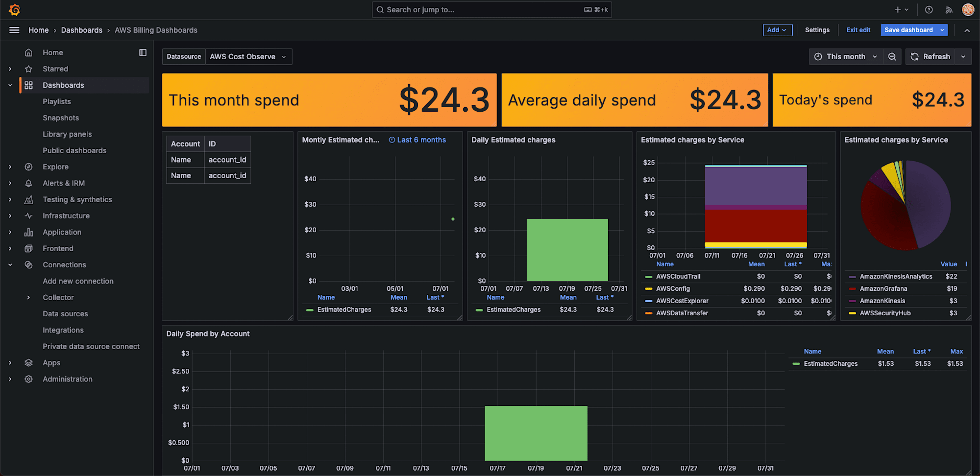Screen dimensions: 980x476
Task: Open the news RSS feed icon
Action: point(949,10)
